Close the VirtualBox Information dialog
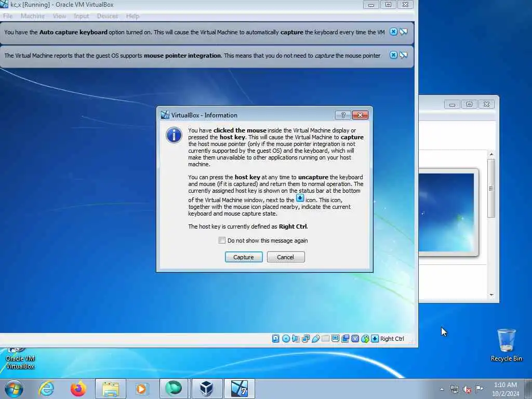Viewport: 532px width, 399px height. (x=360, y=115)
